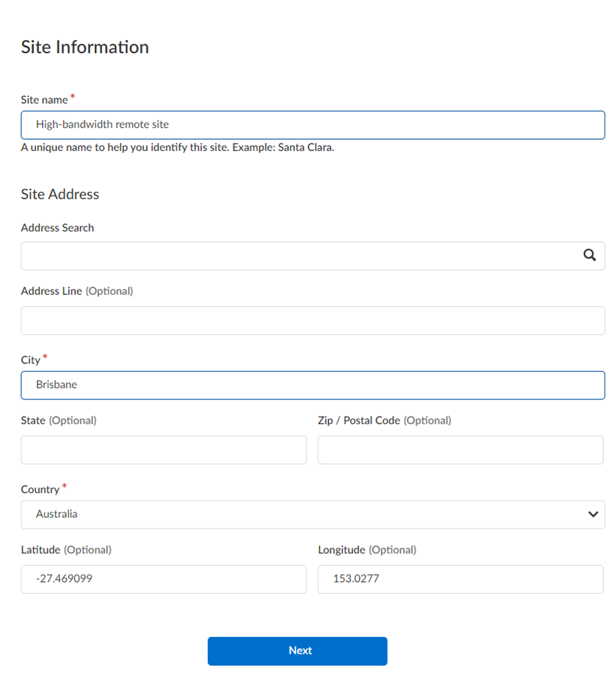Screen dimensions: 616x675
Task: Click the Zip / Postal Code input
Action: [x=460, y=450]
